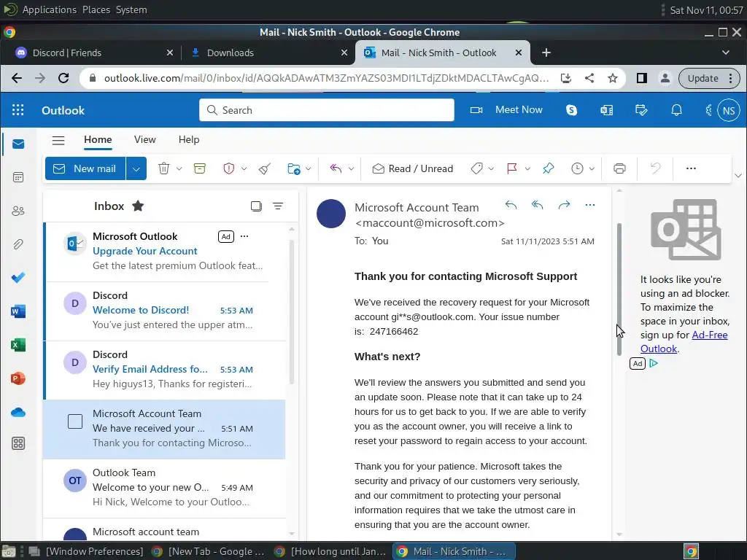Open the Mail module in left rail
Screen dimensions: 747x560
pos(18,144)
